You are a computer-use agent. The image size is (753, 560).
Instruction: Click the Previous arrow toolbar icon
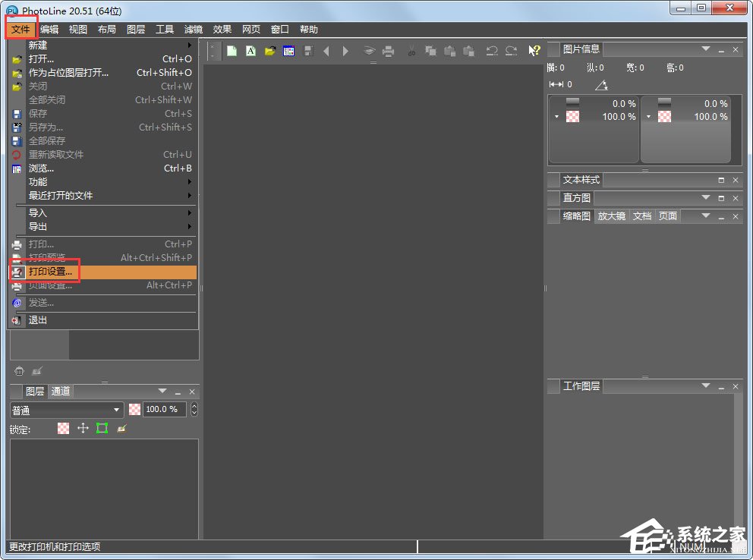[x=326, y=50]
